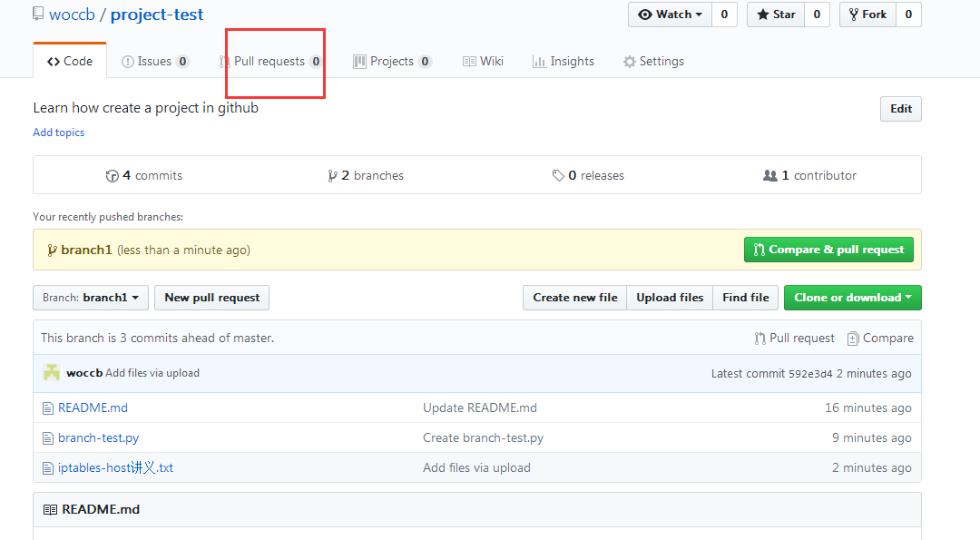The width and height of the screenshot is (980, 540).
Task: Open the README.md file
Action: 93,408
